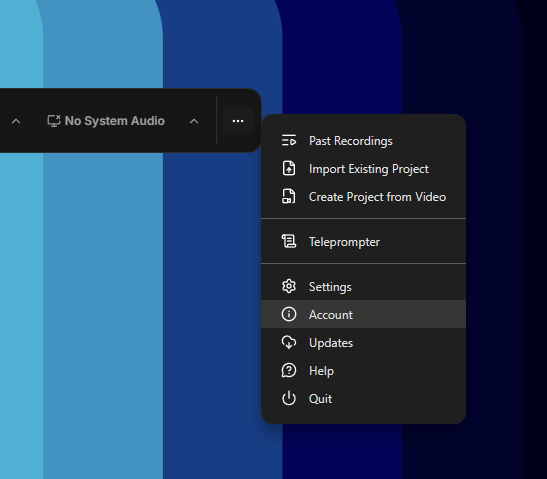Screen dimensions: 547x479
Task: Click the Import Existing Project file icon
Action: [x=289, y=169]
